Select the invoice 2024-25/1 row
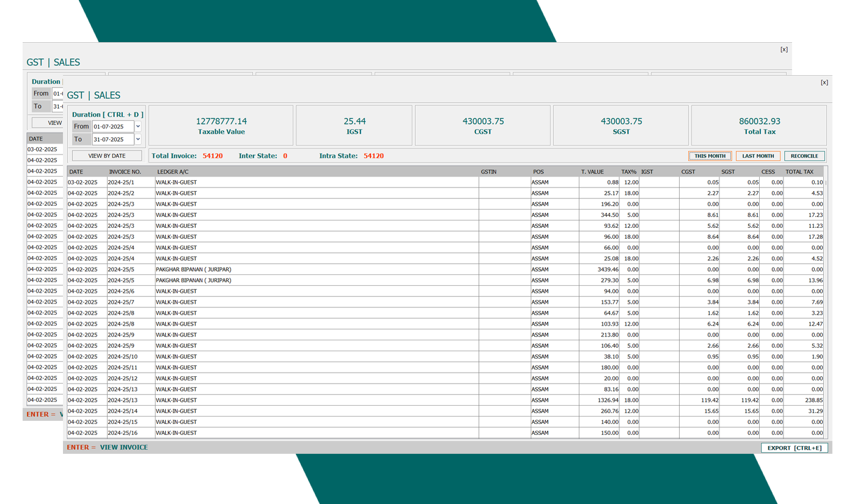The height and width of the screenshot is (504, 852). pyautogui.click(x=244, y=183)
